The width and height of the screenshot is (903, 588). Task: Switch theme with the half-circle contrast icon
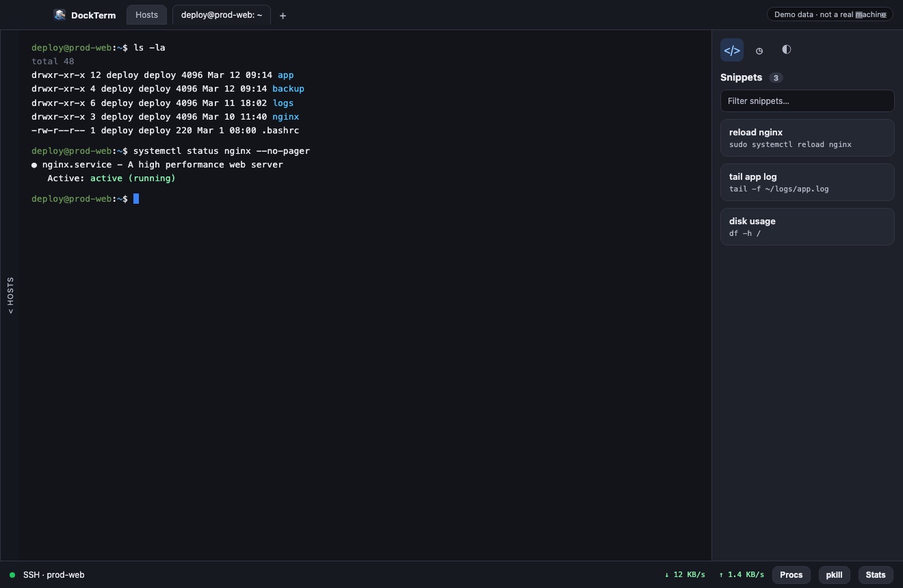pos(786,49)
